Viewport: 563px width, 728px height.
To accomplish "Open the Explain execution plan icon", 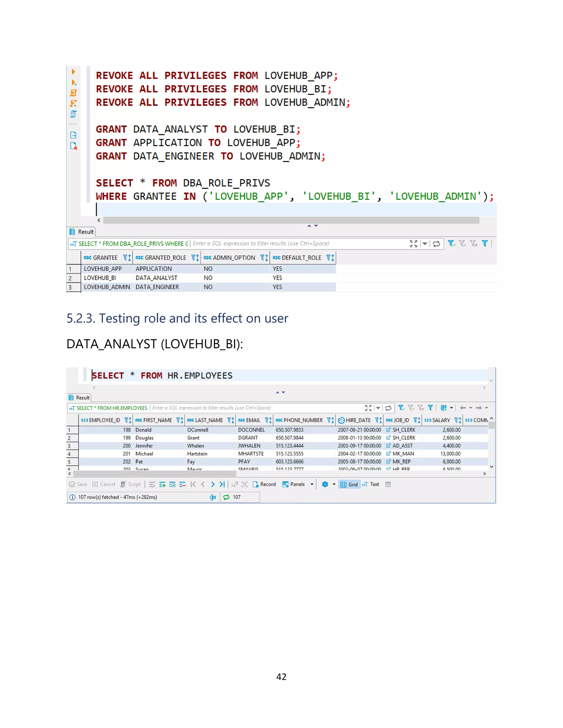I will click(73, 114).
